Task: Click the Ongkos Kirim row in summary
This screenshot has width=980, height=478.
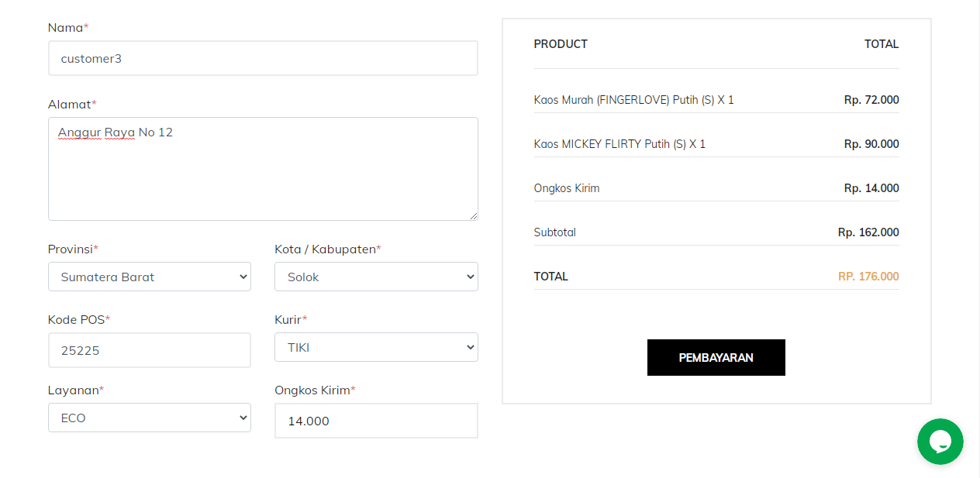Action: coord(716,188)
